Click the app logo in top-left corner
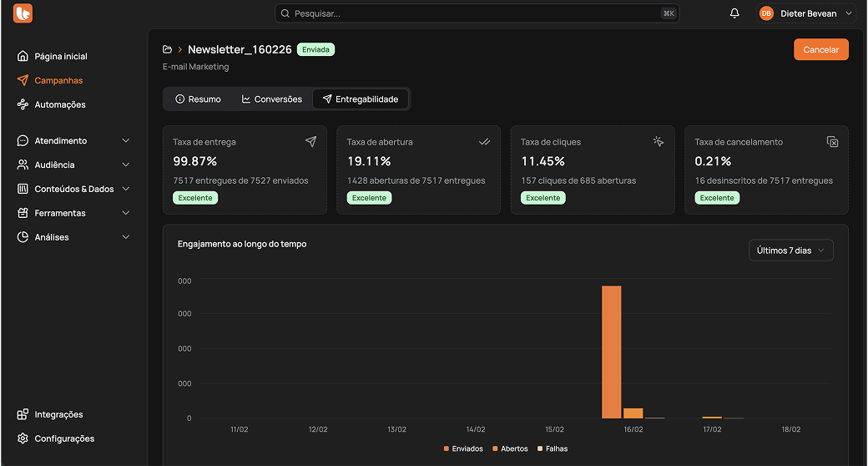 [x=23, y=13]
